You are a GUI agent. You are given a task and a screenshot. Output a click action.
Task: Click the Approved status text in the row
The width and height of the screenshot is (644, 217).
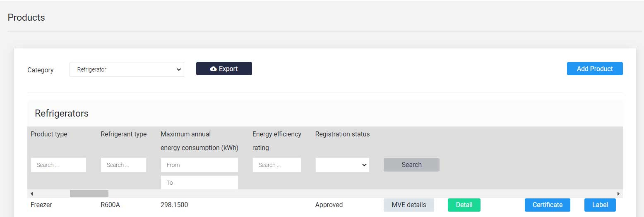(x=329, y=205)
